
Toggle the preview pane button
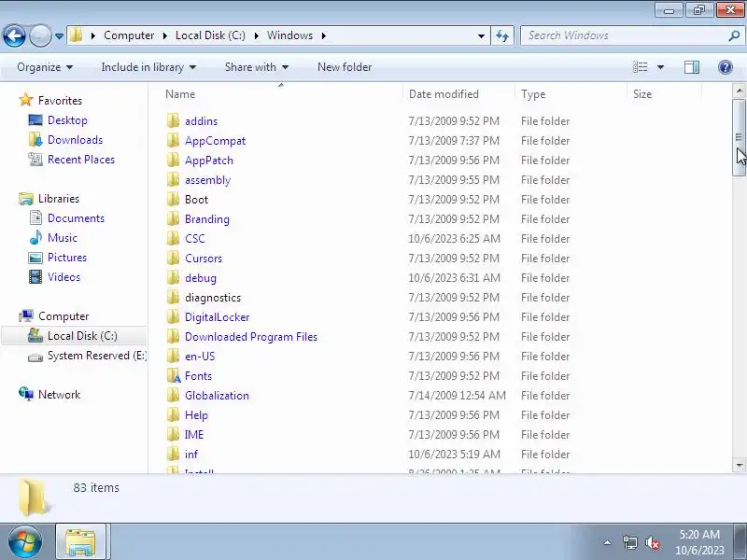692,67
